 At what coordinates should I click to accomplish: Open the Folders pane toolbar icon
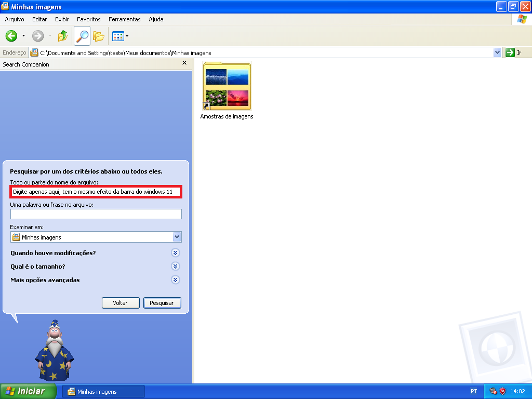click(98, 36)
